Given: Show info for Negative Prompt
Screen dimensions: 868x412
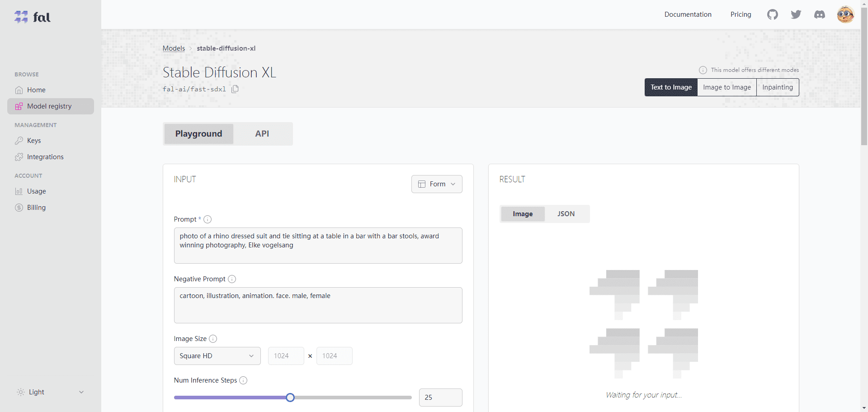Looking at the screenshot, I should (x=232, y=279).
